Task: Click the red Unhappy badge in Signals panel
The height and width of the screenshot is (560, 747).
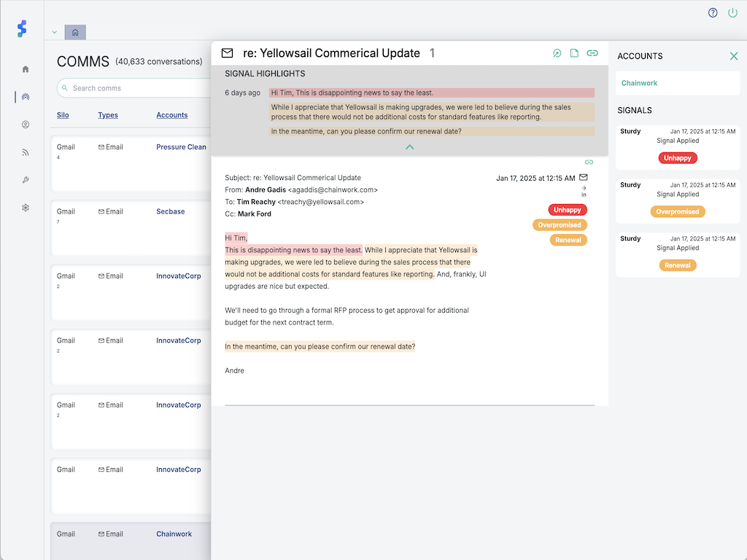Action: (x=678, y=158)
